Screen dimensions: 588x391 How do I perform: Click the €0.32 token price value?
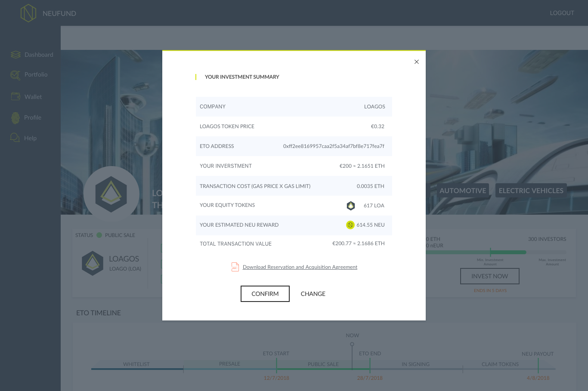click(378, 126)
